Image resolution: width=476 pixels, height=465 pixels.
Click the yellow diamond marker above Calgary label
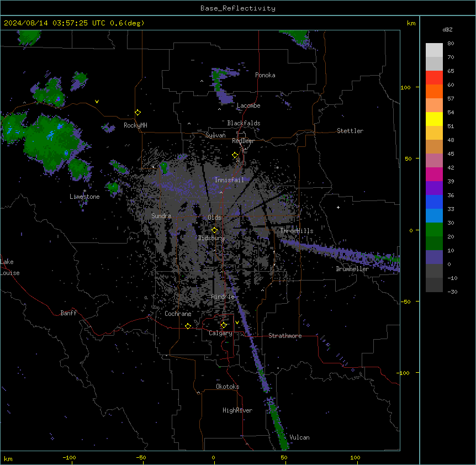224,325
